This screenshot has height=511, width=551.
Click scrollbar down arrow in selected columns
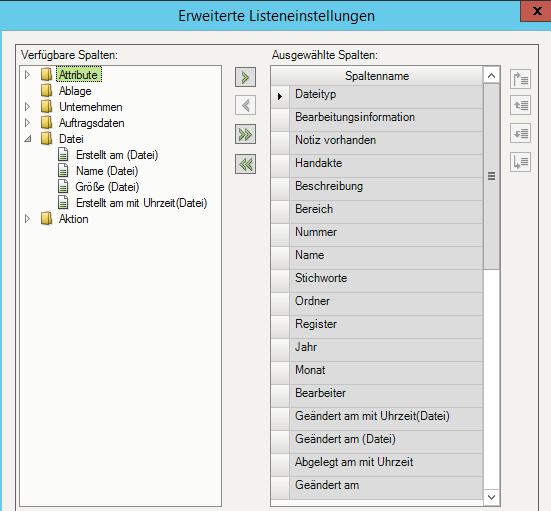(492, 497)
